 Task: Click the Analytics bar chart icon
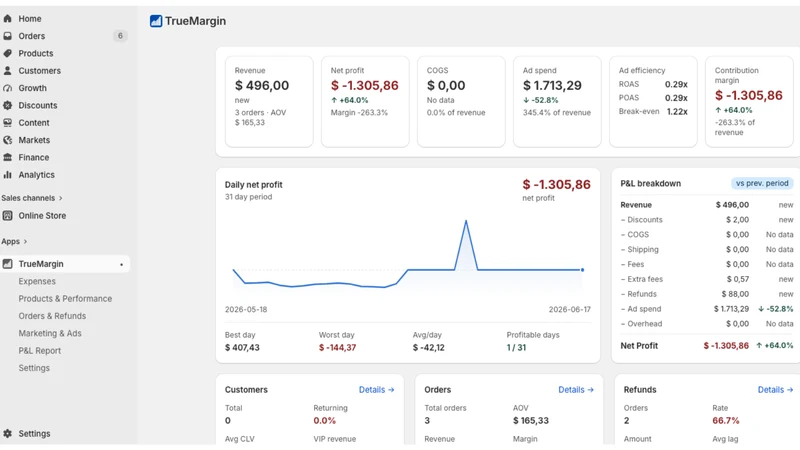7,174
